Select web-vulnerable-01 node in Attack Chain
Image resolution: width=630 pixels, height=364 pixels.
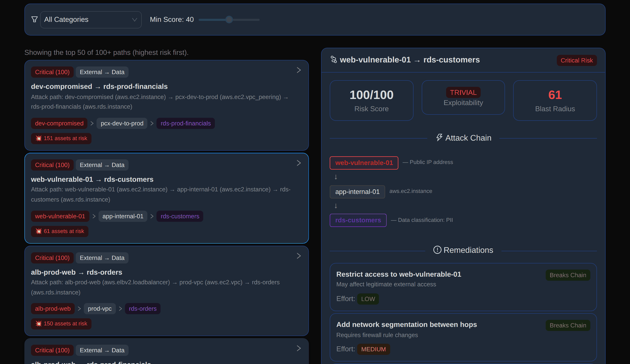[364, 163]
